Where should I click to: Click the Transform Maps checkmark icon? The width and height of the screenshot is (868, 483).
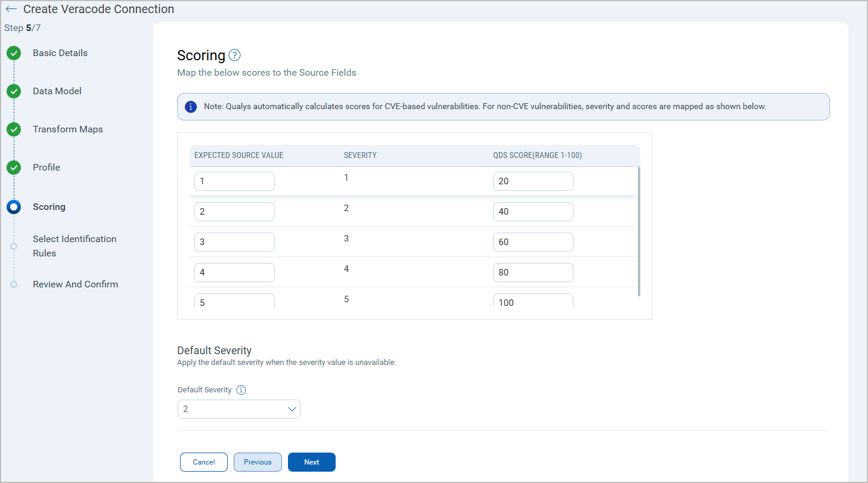pos(14,130)
